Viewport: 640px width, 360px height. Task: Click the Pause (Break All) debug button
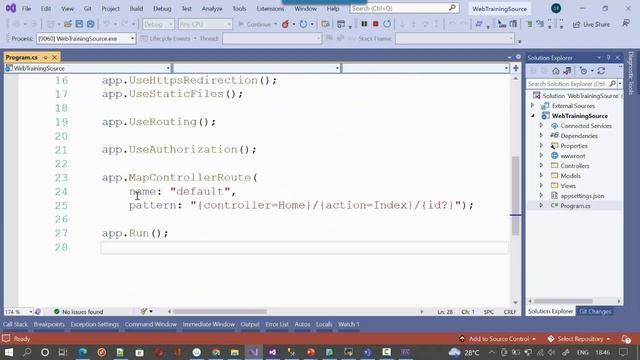coord(364,24)
